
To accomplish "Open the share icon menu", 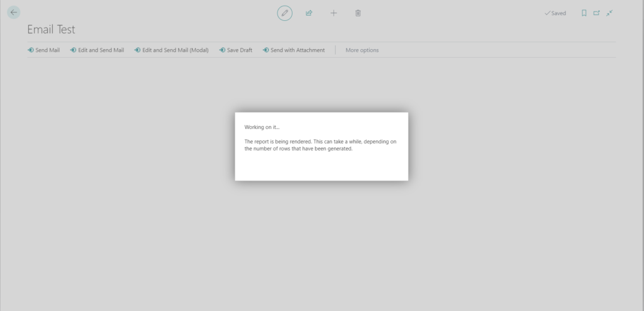I will (309, 13).
